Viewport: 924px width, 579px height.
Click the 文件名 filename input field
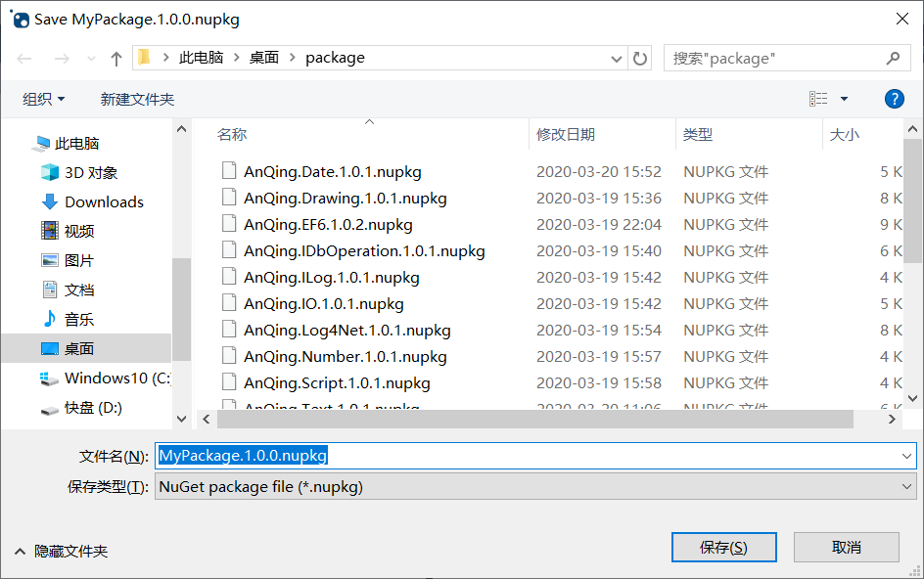(x=392, y=456)
